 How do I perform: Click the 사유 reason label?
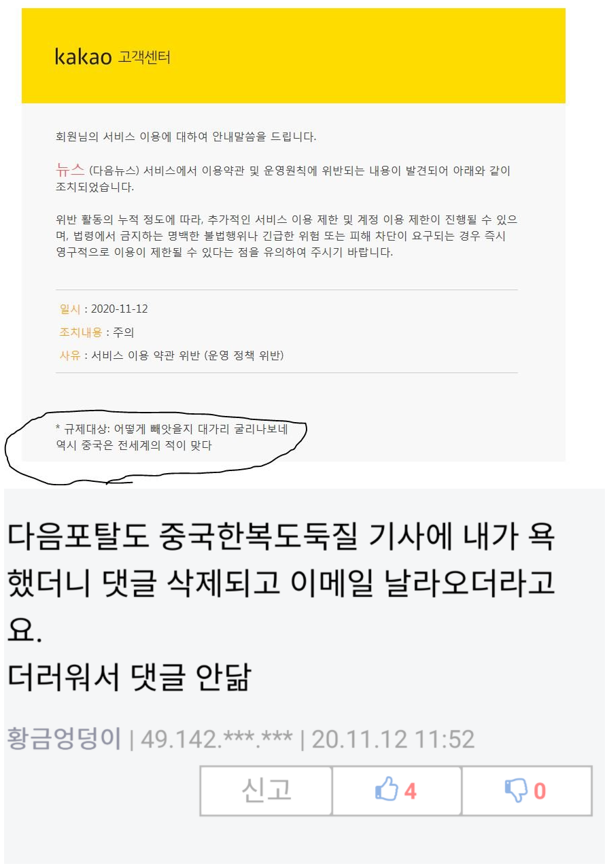(x=70, y=355)
